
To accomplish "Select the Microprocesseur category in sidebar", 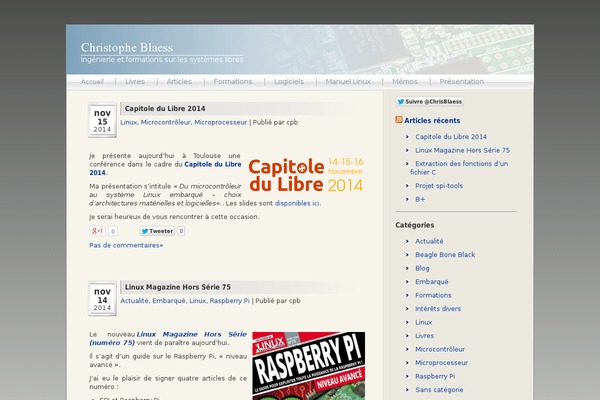I will click(442, 362).
